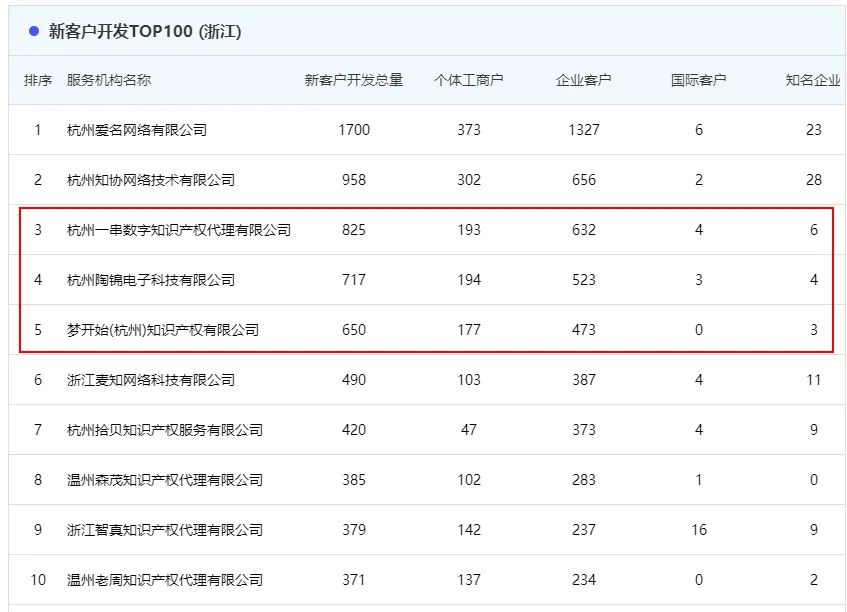Open 杭州一串数字知识产权代理有限公司 entry
This screenshot has width=847, height=612.
click(179, 230)
